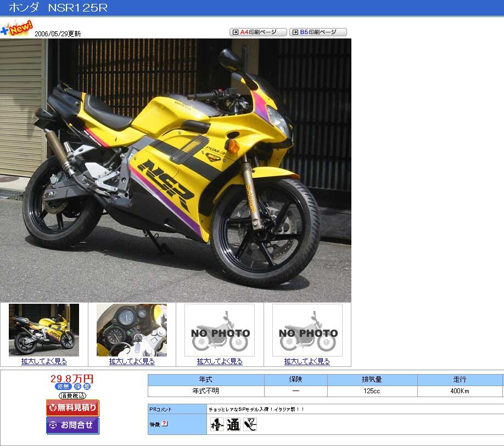Image resolution: width=504 pixels, height=446 pixels.
Task: Click the 通 feature icon
Action: [x=233, y=425]
